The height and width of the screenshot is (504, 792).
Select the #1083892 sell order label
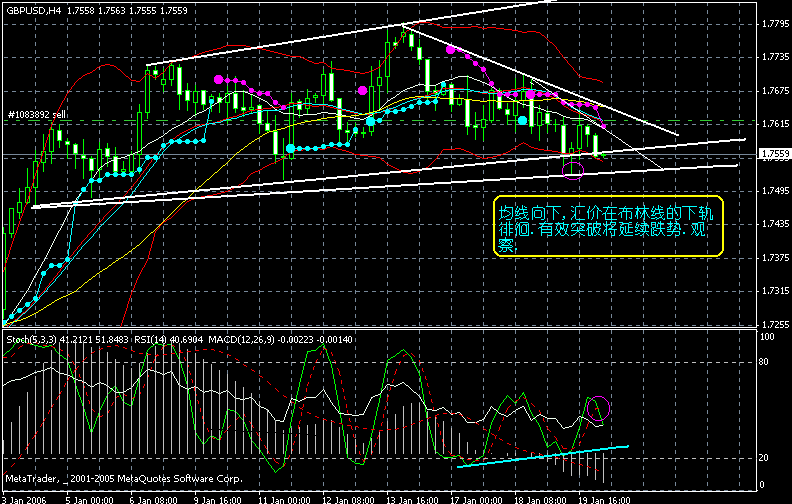(x=37, y=115)
